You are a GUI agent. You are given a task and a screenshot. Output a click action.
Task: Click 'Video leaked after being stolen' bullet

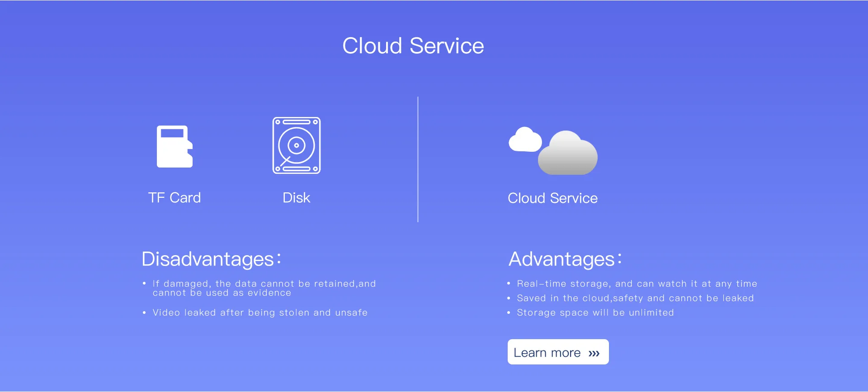[260, 313]
